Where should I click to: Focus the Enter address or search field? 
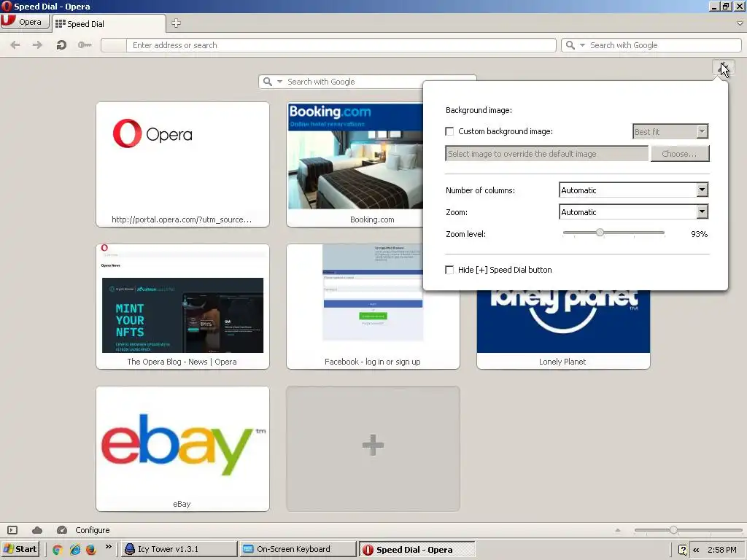click(x=341, y=45)
